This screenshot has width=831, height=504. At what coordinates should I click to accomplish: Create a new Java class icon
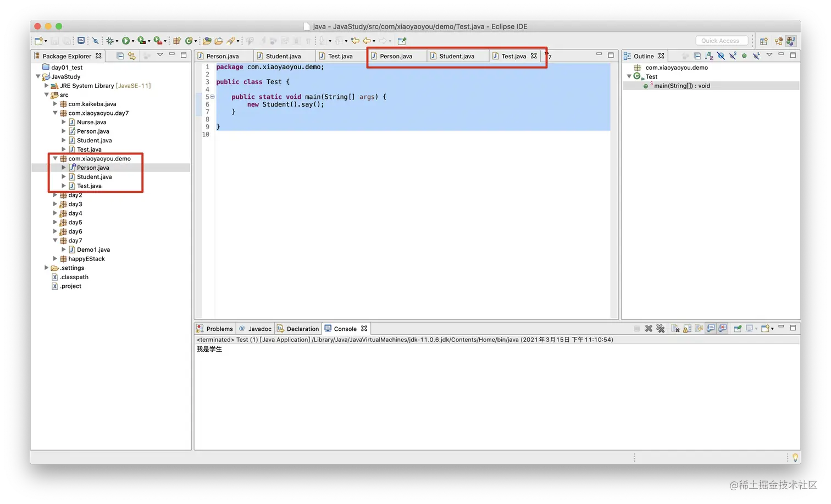pyautogui.click(x=189, y=41)
